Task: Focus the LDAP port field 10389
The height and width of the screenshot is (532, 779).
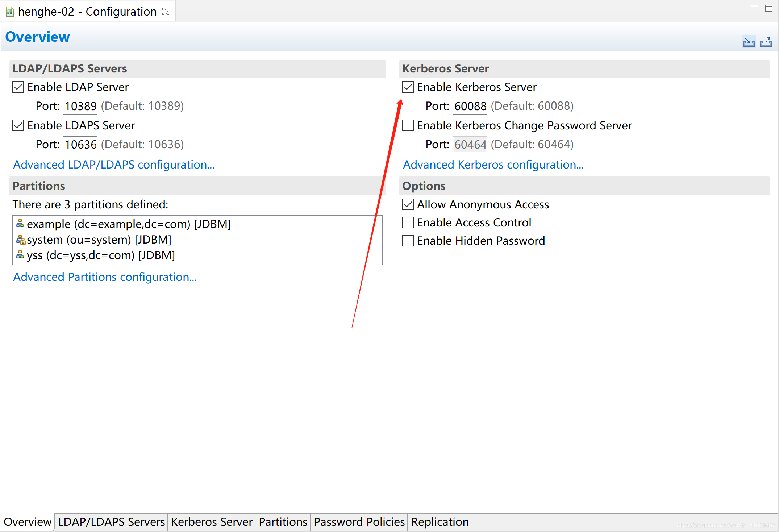Action: pos(80,106)
